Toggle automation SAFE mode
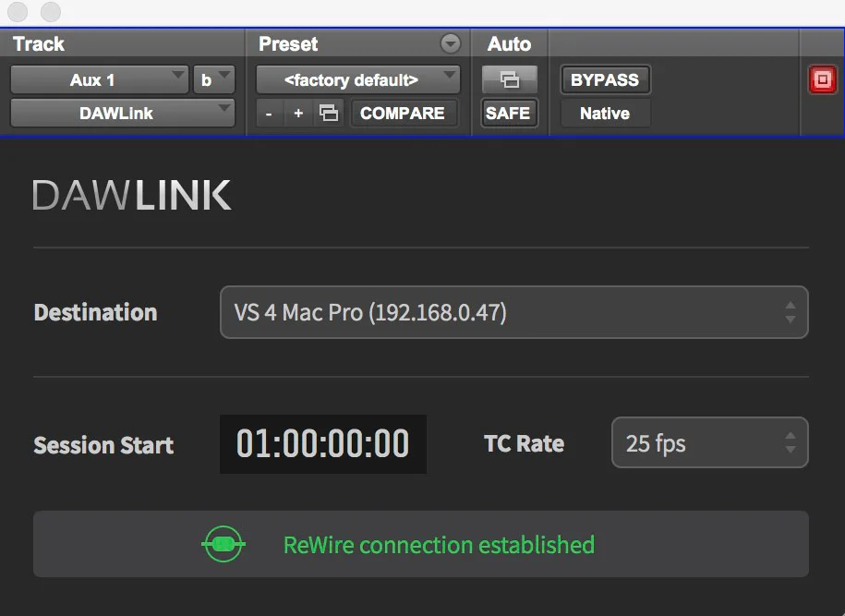Image resolution: width=845 pixels, height=616 pixels. [509, 114]
